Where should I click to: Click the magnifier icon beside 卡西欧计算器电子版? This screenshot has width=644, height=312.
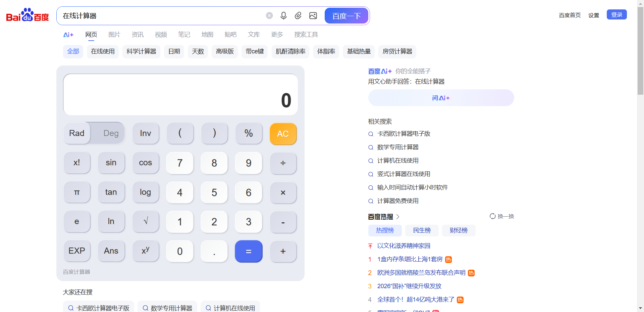(370, 134)
